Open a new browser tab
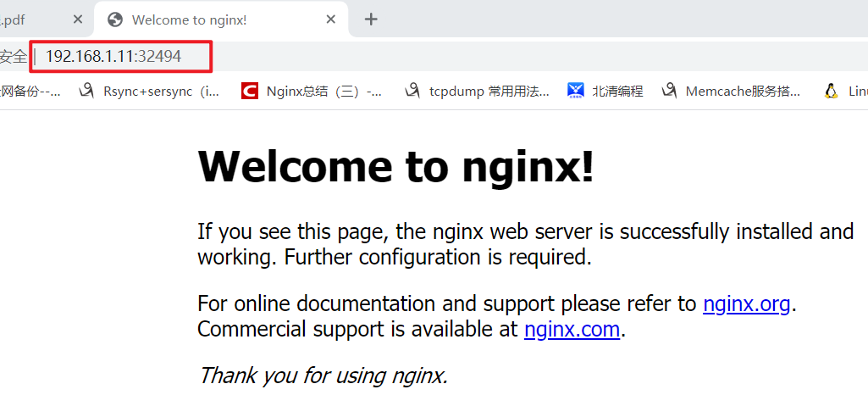The height and width of the screenshot is (395, 868). pyautogui.click(x=371, y=19)
